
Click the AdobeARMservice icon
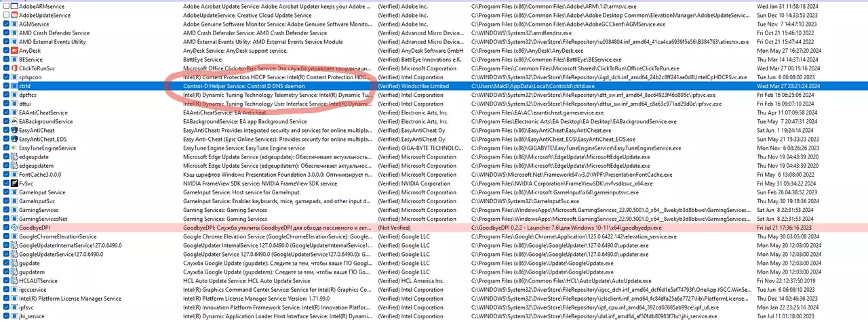click(x=14, y=6)
